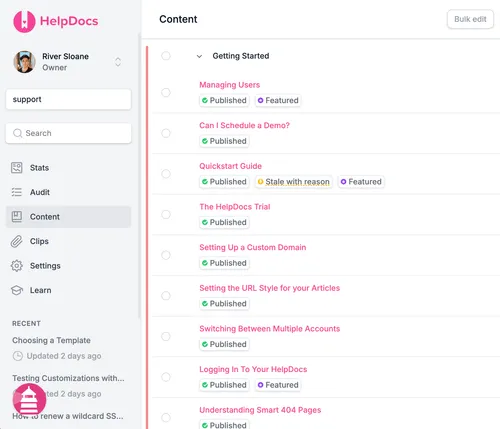The image size is (500, 429).
Task: Check the Quickstart Guide row checkbox
Action: point(166,174)
